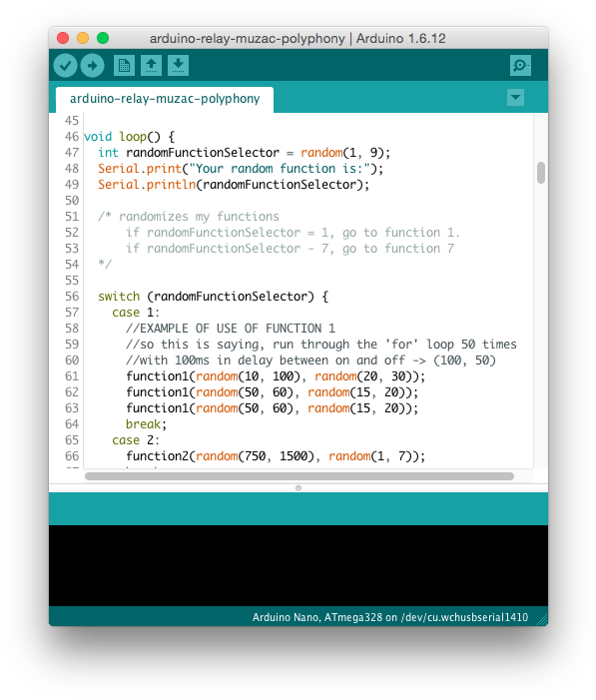Click the Verify sketch checkmark button
Viewport: 596px width, 700px height.
(65, 66)
